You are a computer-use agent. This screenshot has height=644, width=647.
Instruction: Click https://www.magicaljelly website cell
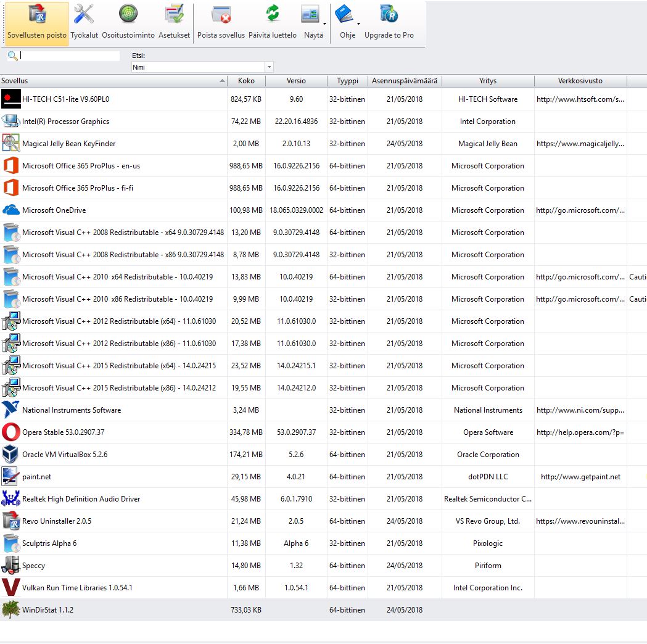580,144
